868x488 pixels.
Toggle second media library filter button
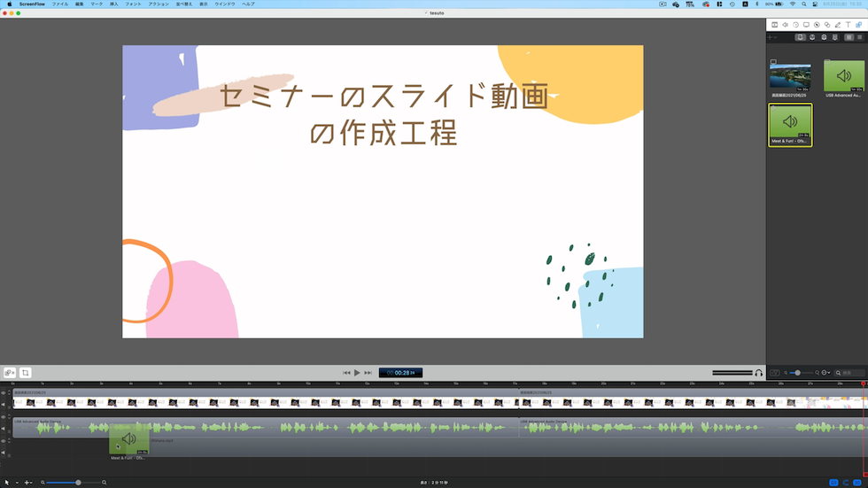812,37
